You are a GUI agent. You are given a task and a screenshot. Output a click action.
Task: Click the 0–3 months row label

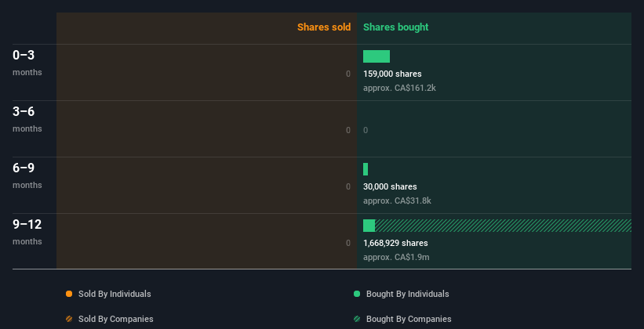(27, 63)
